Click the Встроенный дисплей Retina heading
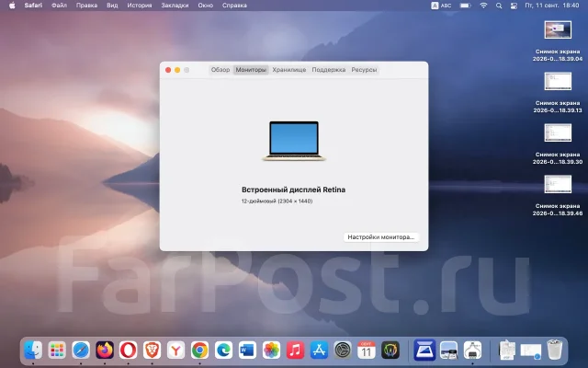588x368 pixels. tap(294, 190)
